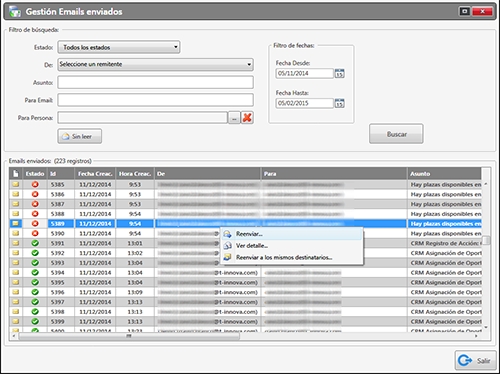Click the scroll down arrow of table

tap(486, 327)
